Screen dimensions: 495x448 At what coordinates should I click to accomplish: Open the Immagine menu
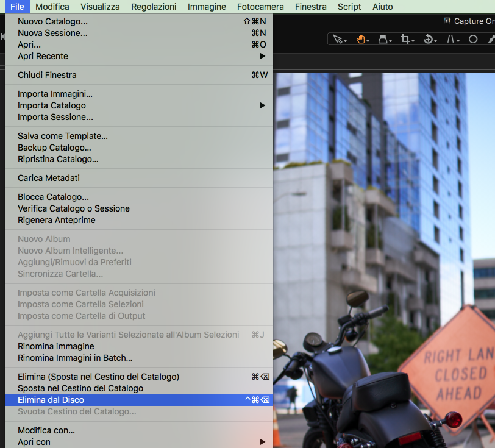(x=207, y=7)
